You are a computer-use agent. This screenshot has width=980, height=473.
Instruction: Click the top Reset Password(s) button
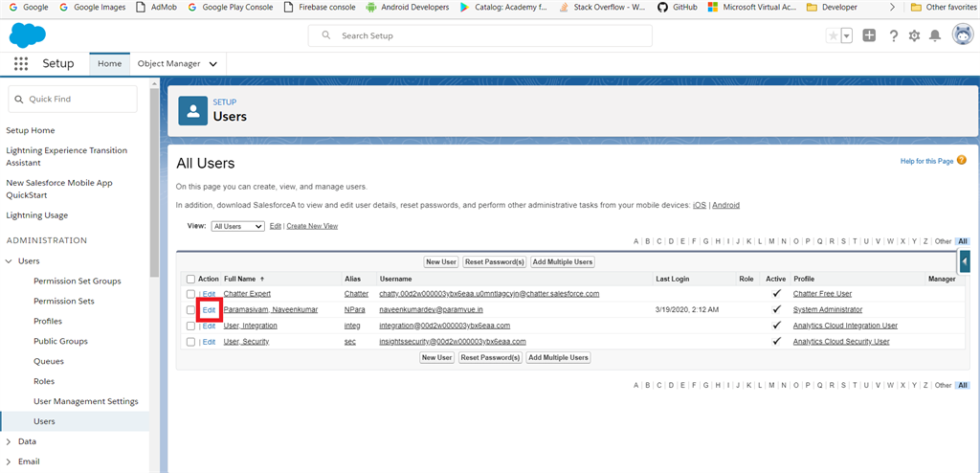[495, 261]
